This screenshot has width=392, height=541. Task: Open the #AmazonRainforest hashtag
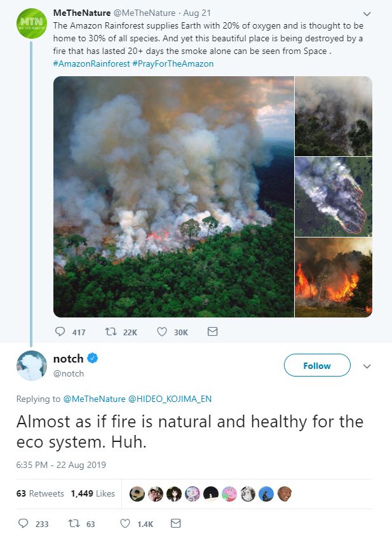pos(91,64)
